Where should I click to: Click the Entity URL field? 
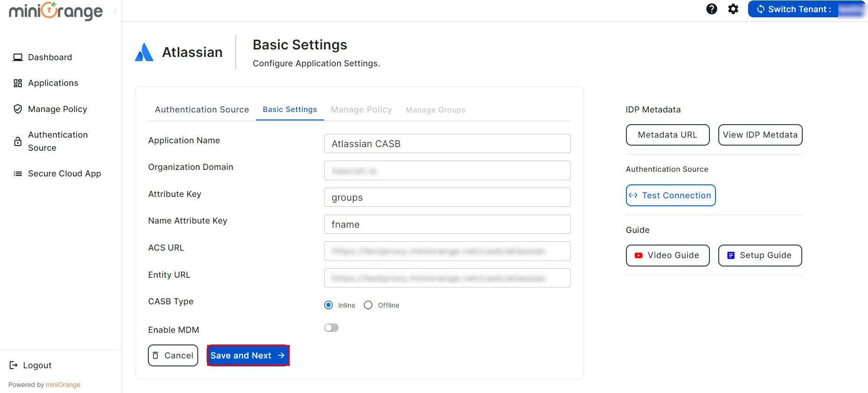tap(447, 278)
